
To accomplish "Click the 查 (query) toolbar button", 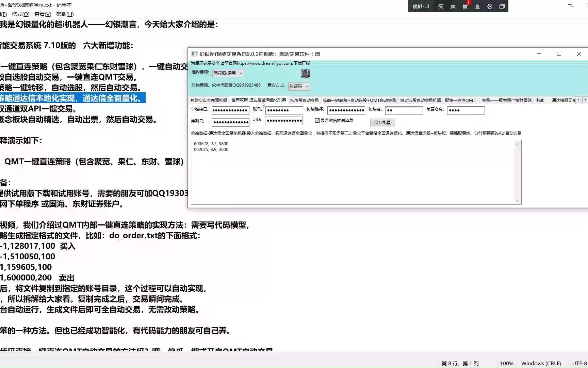I will pyautogui.click(x=477, y=6).
